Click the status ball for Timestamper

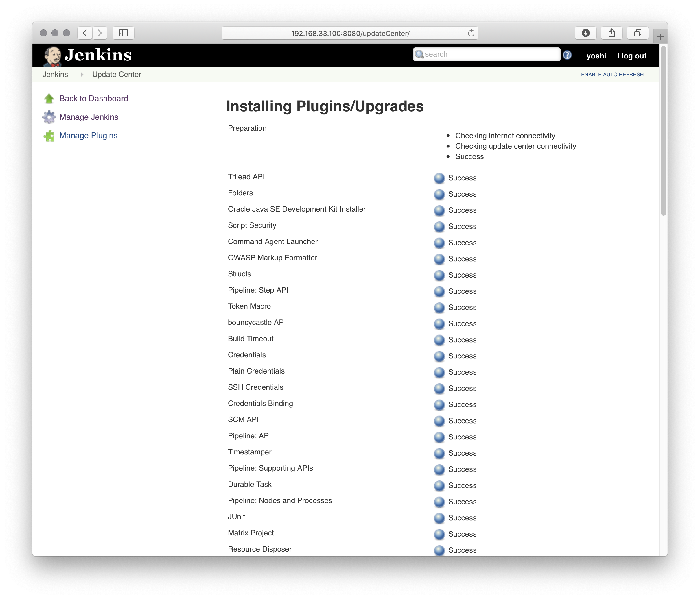(439, 454)
